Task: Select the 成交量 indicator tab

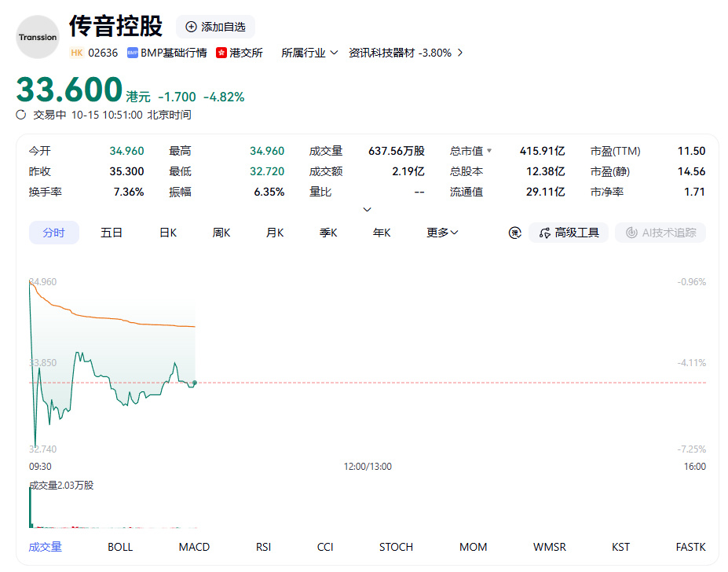Action: (45, 547)
